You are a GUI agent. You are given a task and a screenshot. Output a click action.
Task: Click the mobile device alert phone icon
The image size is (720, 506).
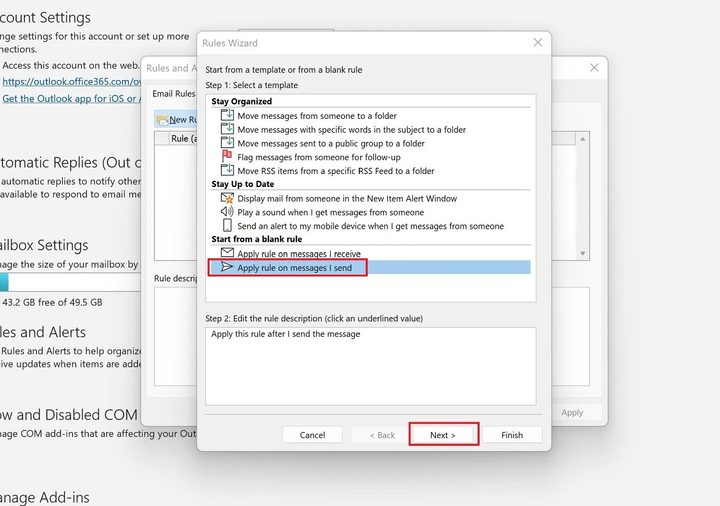[227, 226]
